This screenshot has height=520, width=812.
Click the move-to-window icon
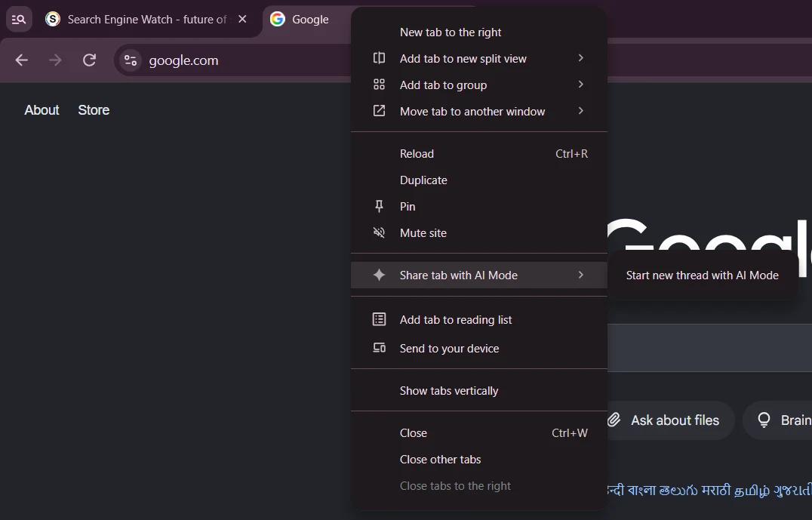pos(379,111)
